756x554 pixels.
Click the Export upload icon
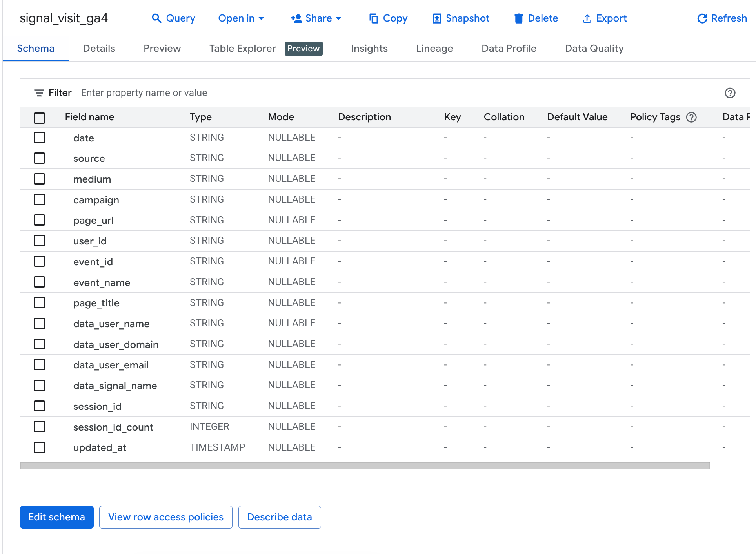point(587,18)
